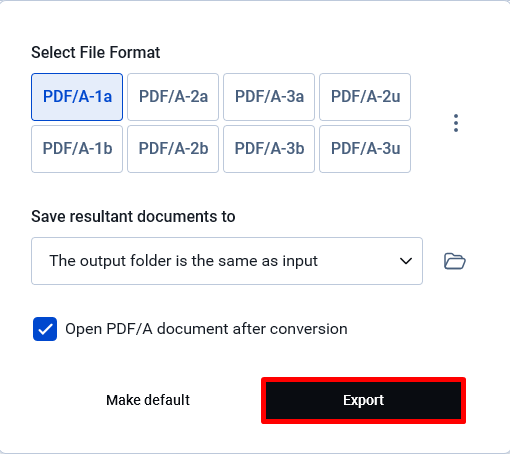Click the 'Select File Format' heading
This screenshot has height=454, width=510.
pos(96,53)
